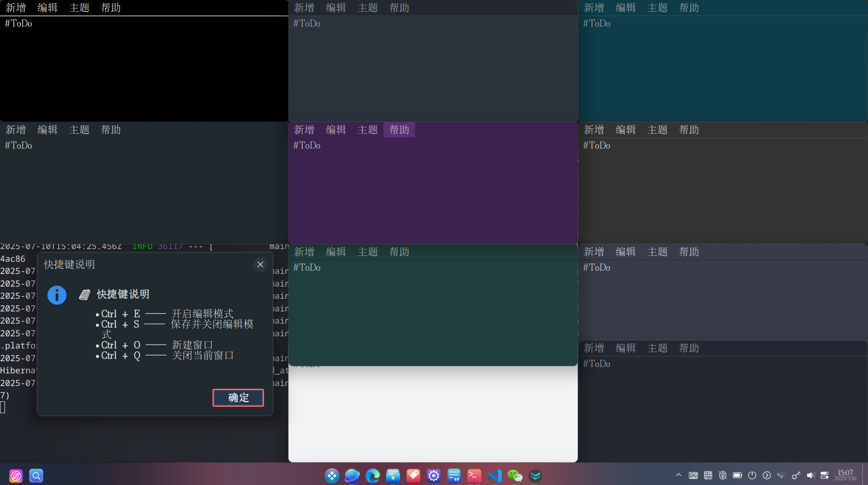Open the search icon in taskbar
Image resolution: width=868 pixels, height=485 pixels.
pyautogui.click(x=36, y=476)
